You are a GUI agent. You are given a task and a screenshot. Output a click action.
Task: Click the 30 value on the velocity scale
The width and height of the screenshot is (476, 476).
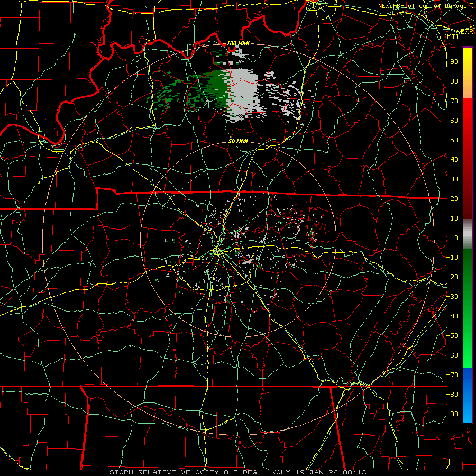(x=454, y=179)
